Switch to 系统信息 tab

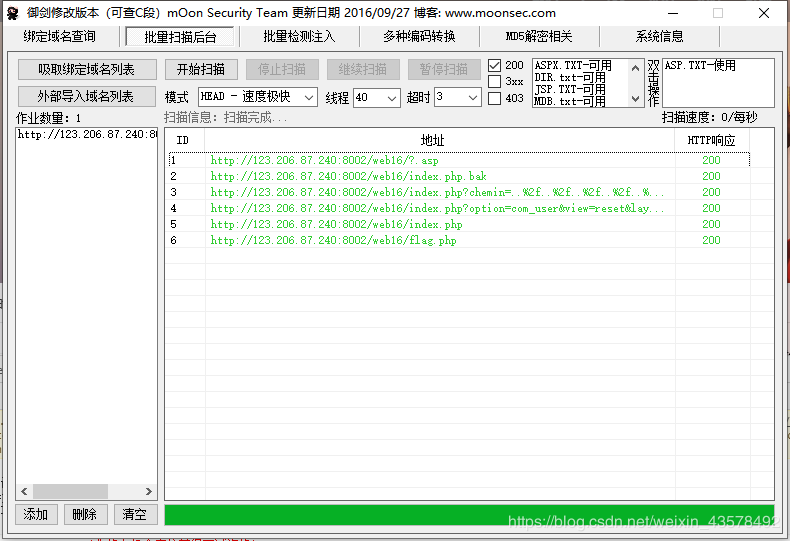tap(659, 36)
